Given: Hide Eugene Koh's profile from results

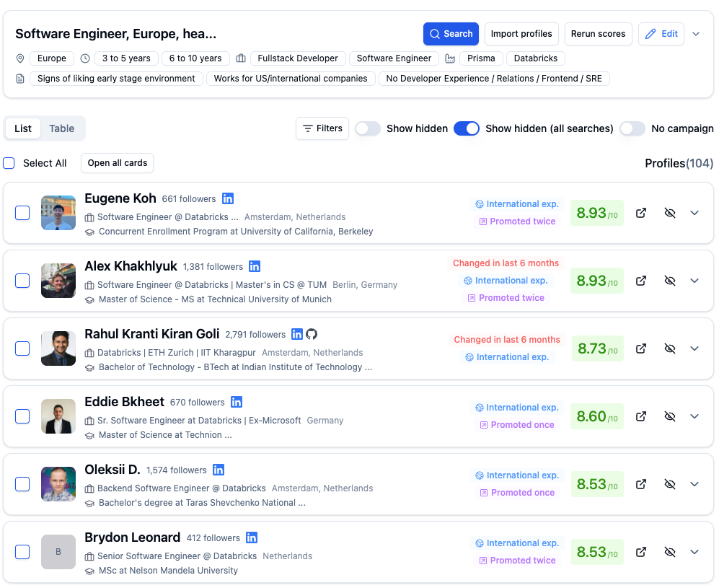Looking at the screenshot, I should point(669,213).
